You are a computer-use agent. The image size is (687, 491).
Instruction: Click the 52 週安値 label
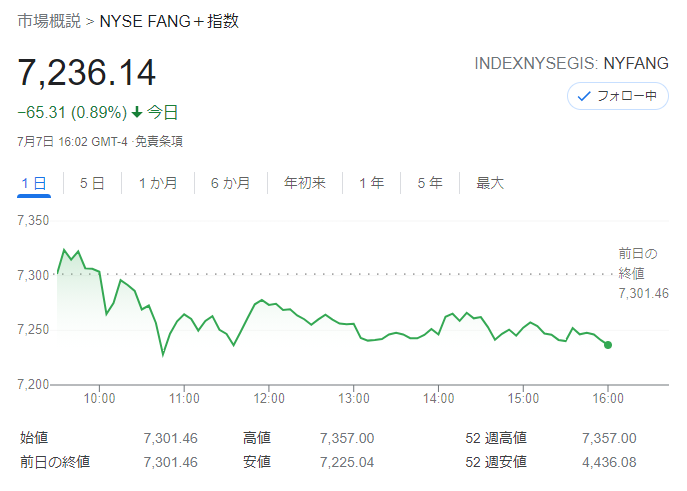(x=496, y=462)
